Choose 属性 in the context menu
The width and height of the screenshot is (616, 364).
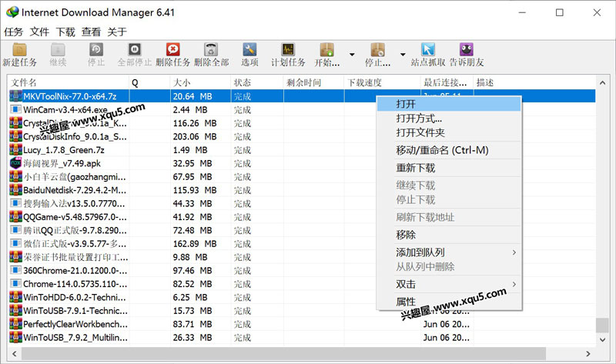point(449,302)
